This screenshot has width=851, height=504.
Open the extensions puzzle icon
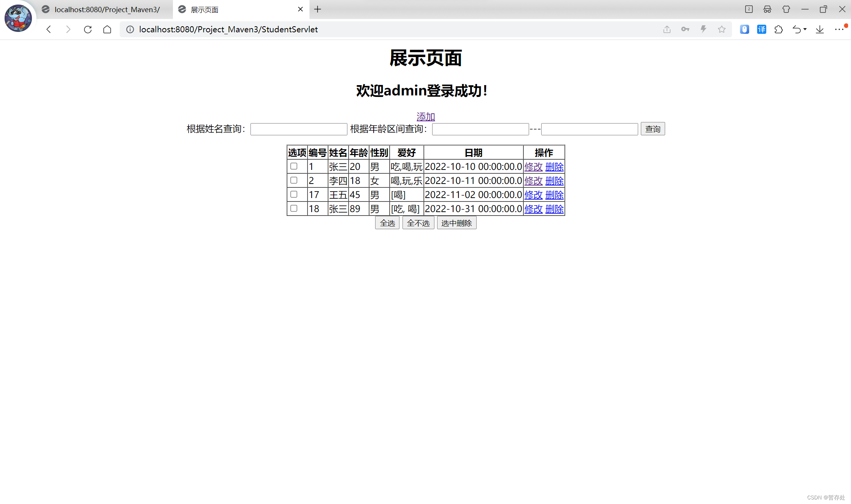point(779,29)
